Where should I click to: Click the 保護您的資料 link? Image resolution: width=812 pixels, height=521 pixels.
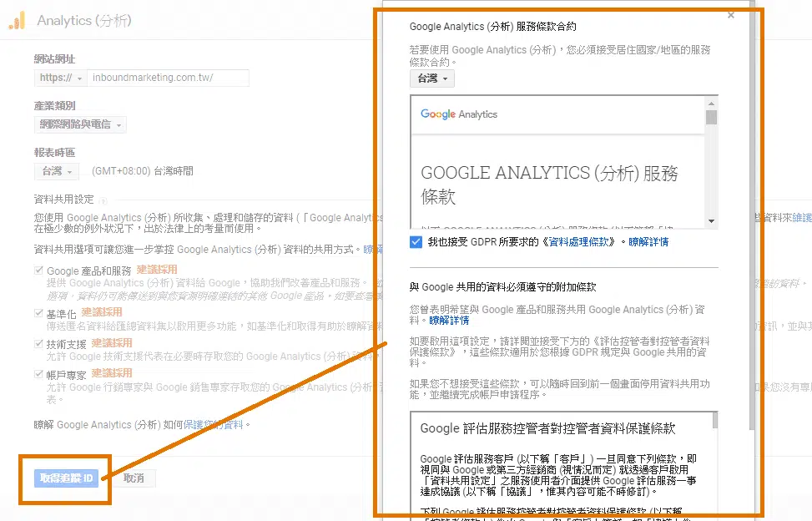[214, 425]
